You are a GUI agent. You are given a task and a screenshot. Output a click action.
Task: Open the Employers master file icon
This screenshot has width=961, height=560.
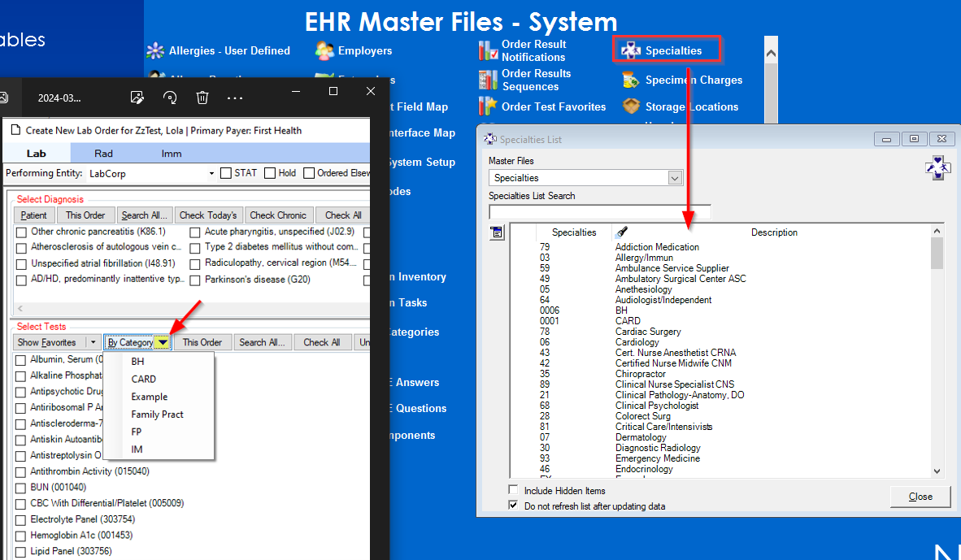coord(324,51)
